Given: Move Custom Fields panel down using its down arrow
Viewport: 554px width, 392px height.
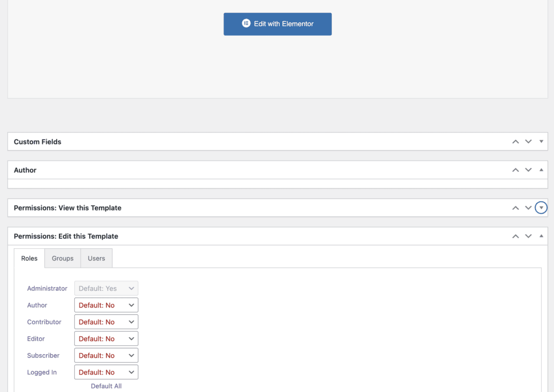Looking at the screenshot, I should (x=528, y=141).
